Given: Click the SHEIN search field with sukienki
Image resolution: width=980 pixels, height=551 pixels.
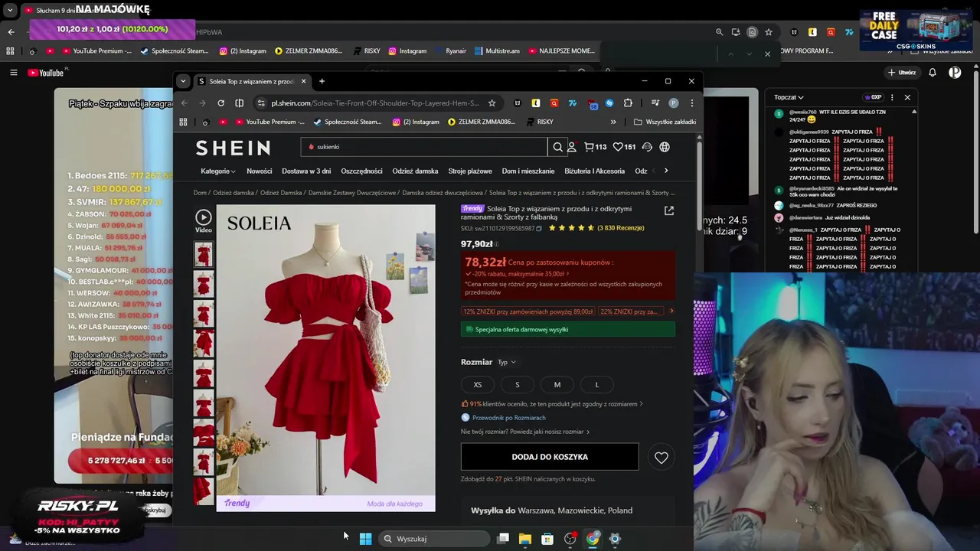Looking at the screenshot, I should [x=424, y=147].
